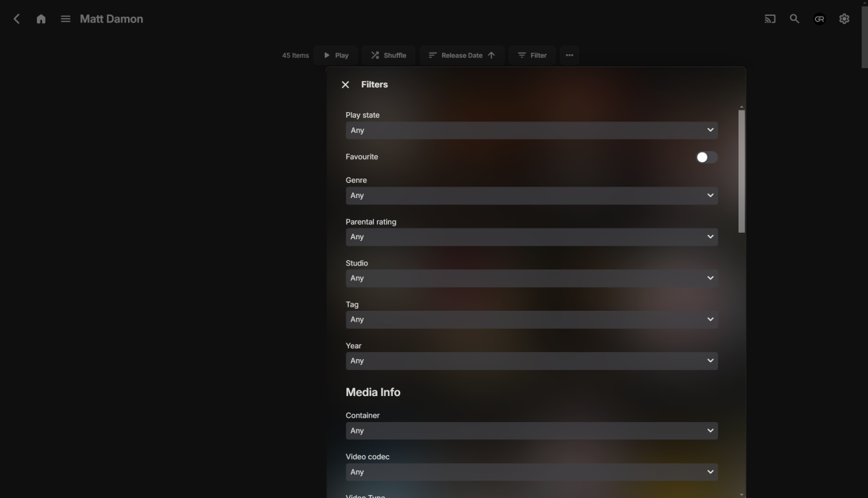The image size is (868, 498).
Task: Open the Play state dropdown
Action: pos(532,130)
